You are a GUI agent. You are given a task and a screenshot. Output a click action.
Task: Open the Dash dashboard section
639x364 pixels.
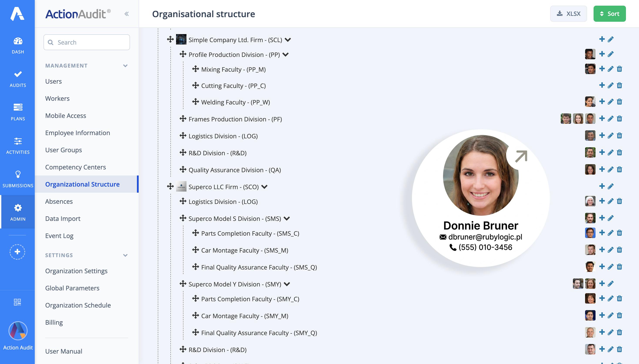pyautogui.click(x=18, y=45)
